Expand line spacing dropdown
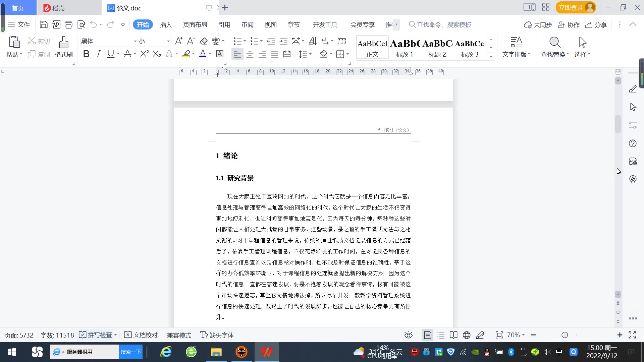 tap(311, 54)
